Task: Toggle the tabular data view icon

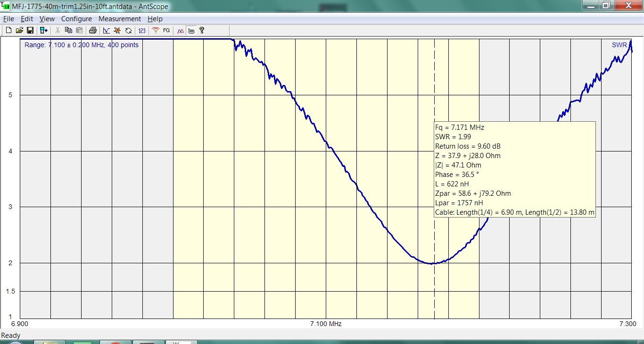Action: [x=191, y=30]
